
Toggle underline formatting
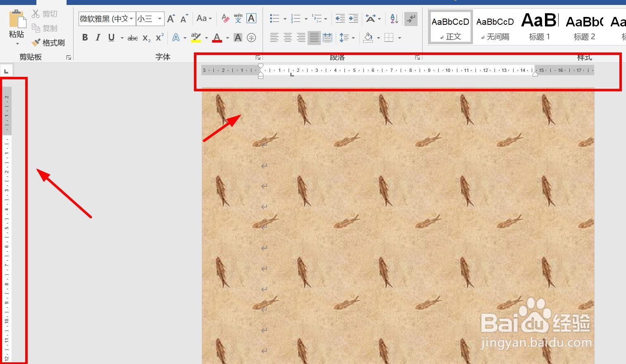click(111, 38)
